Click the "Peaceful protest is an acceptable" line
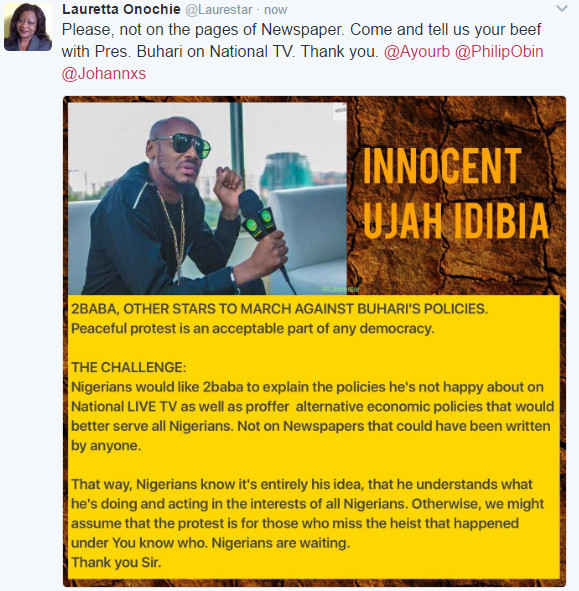 [x=253, y=328]
